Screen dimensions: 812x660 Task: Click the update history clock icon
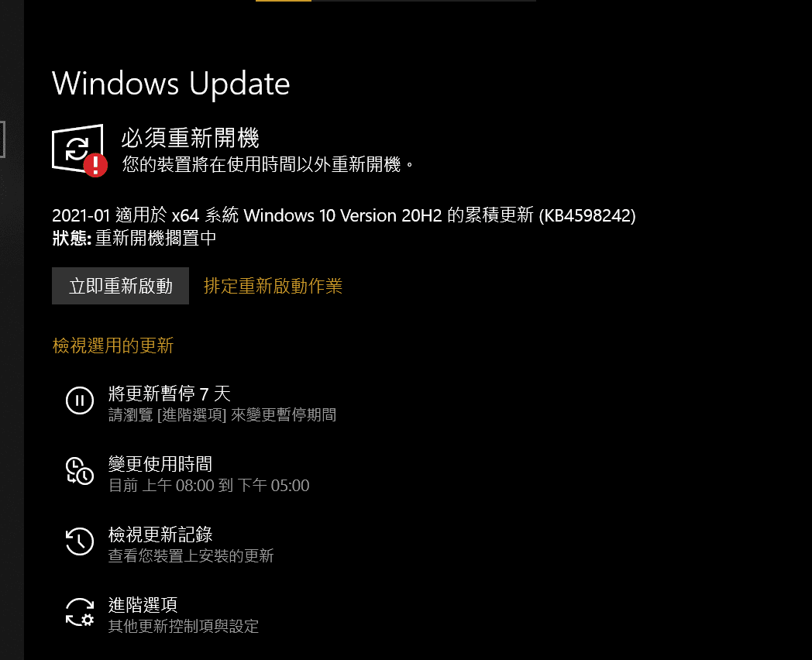point(80,541)
